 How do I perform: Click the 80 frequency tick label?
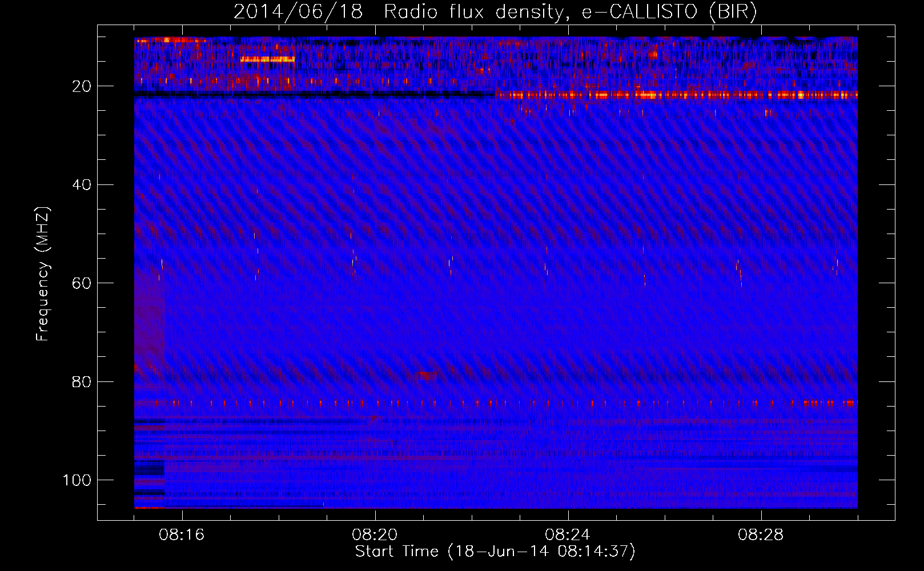click(x=82, y=382)
